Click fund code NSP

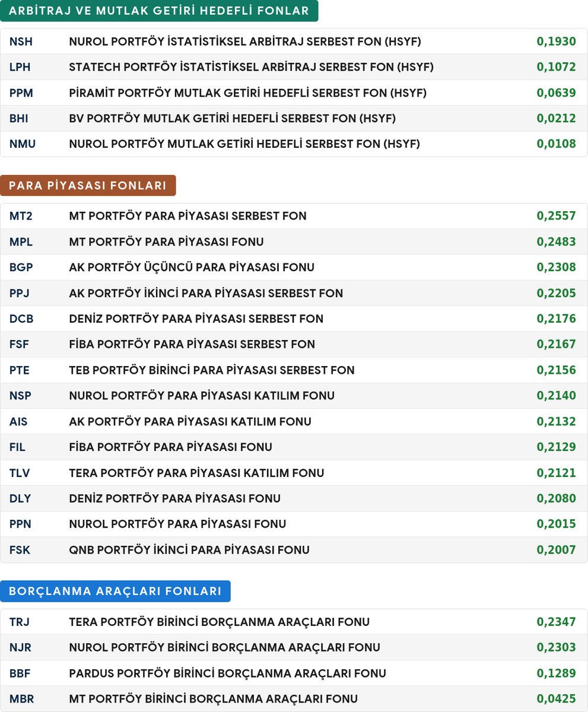[x=20, y=396]
